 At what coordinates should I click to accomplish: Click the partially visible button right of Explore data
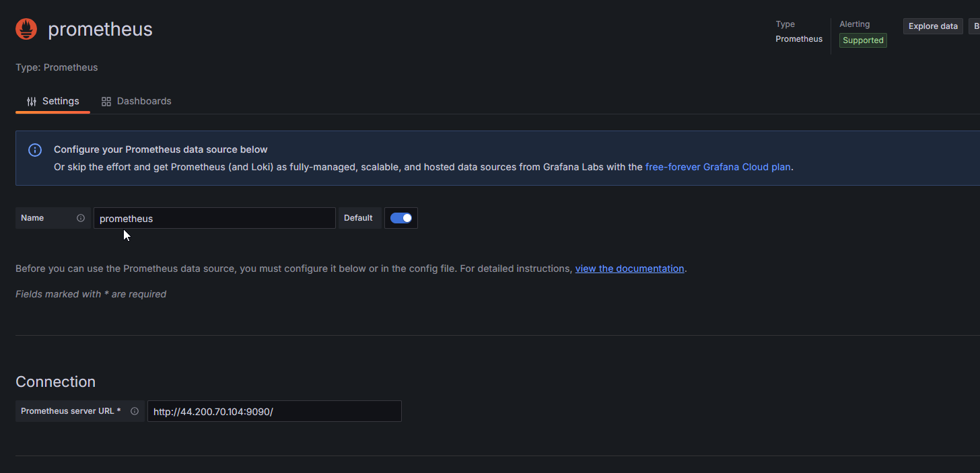(x=975, y=26)
